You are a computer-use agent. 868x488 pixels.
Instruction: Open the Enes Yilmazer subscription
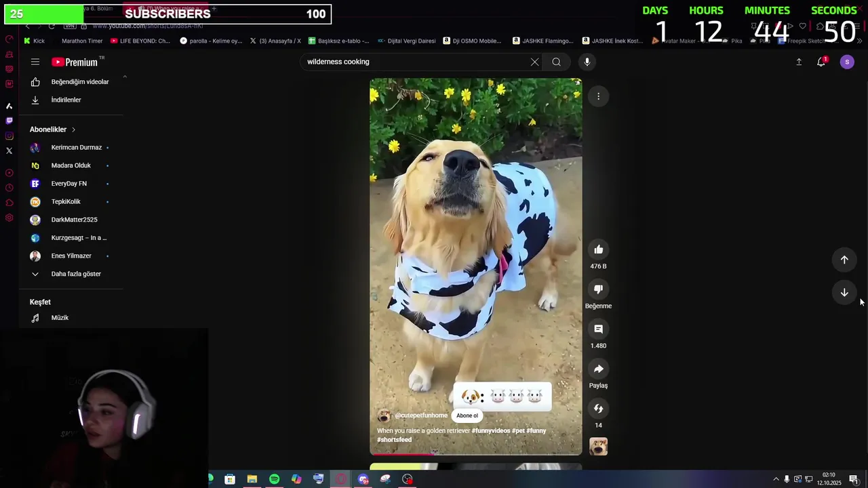tap(71, 256)
